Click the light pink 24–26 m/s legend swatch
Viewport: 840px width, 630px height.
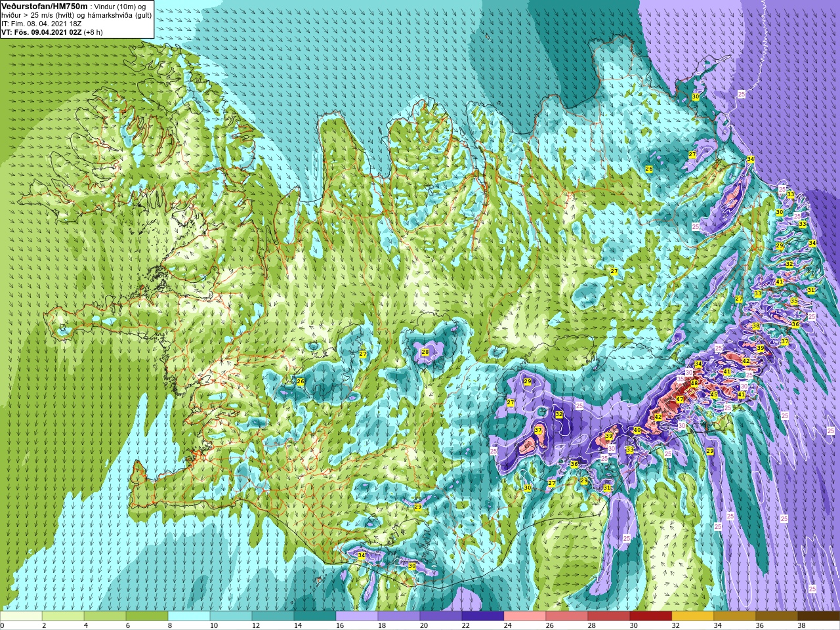525,616
